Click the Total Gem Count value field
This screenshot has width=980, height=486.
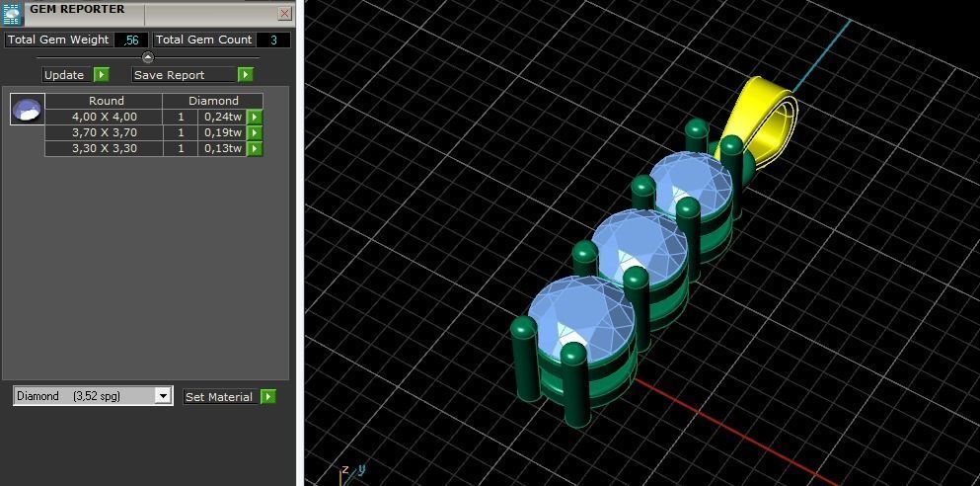coord(273,40)
